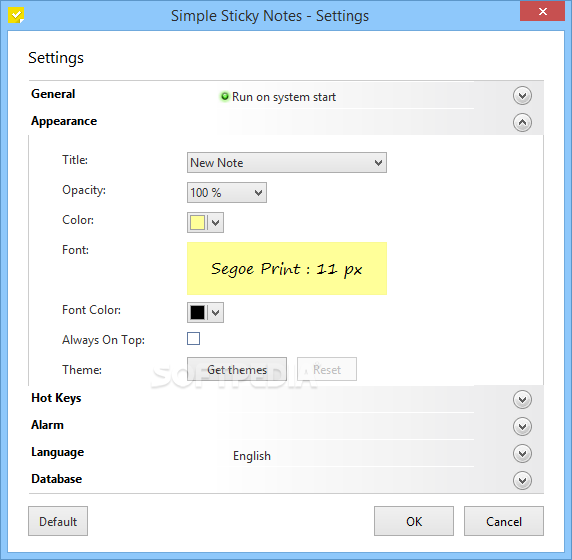The width and height of the screenshot is (572, 560).
Task: Open the Font Color dropdown arrow
Action: [x=216, y=313]
